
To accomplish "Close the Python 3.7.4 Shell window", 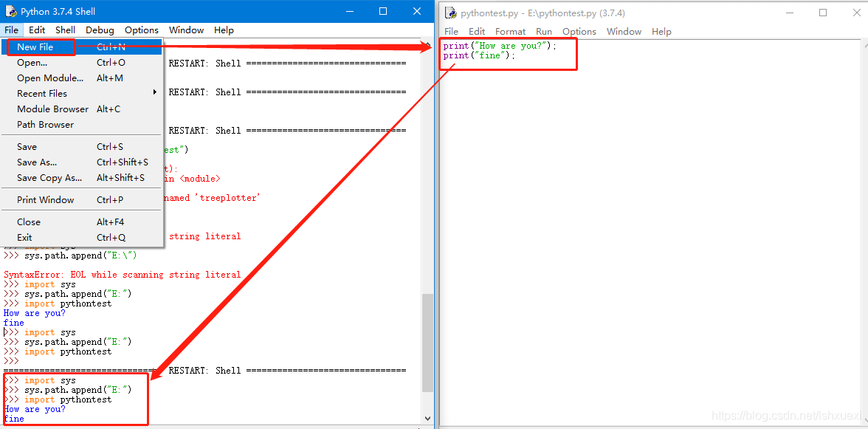I will coord(417,11).
